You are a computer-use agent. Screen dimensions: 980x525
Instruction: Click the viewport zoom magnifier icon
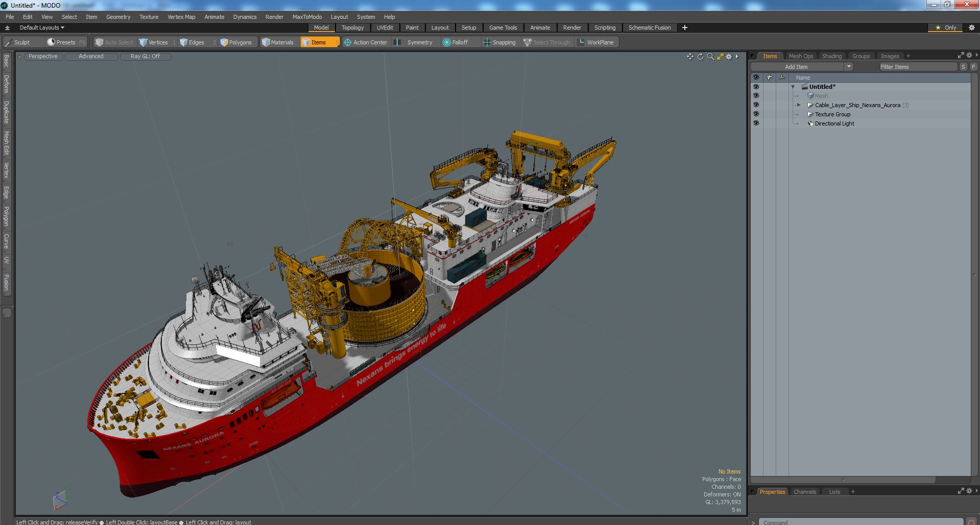(x=710, y=57)
